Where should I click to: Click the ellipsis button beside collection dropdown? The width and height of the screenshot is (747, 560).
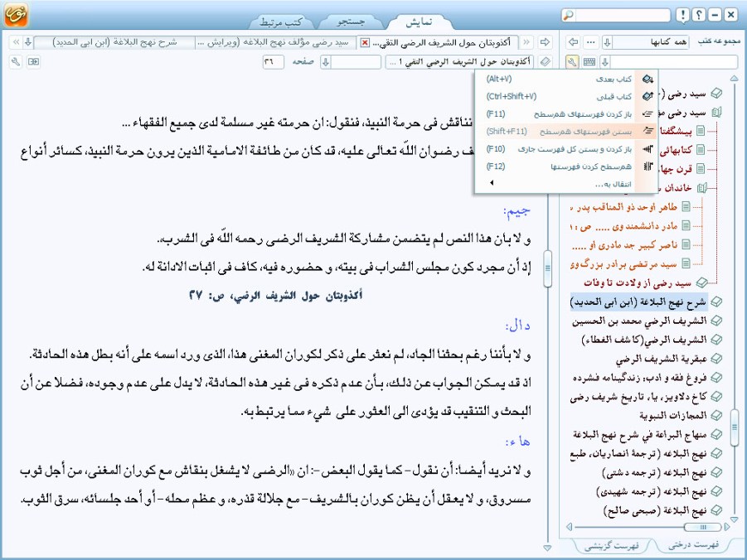[x=591, y=42]
